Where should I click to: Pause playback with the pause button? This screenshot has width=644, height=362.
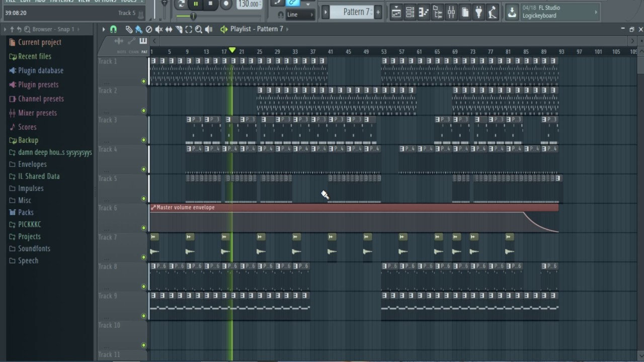point(196,4)
